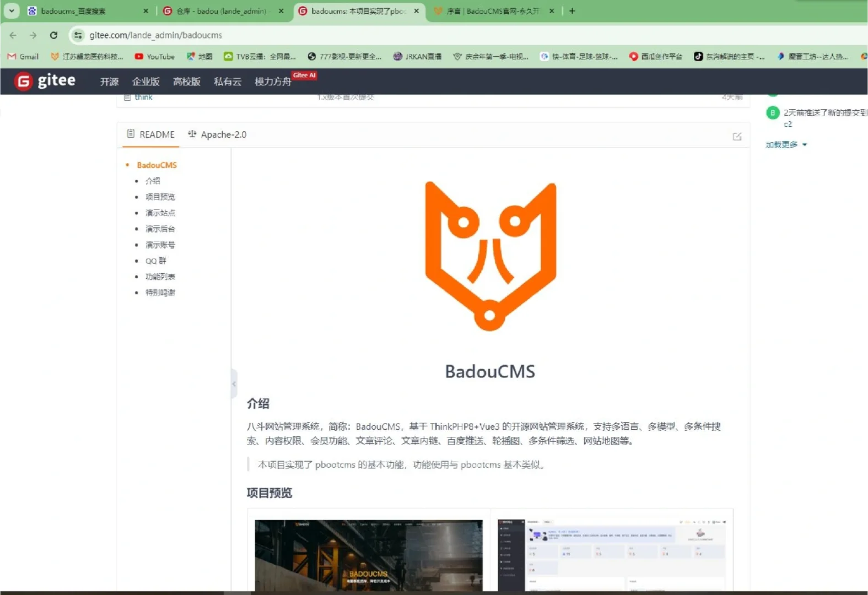Open the TVB云播 bookmark
The height and width of the screenshot is (595, 868).
(x=260, y=56)
